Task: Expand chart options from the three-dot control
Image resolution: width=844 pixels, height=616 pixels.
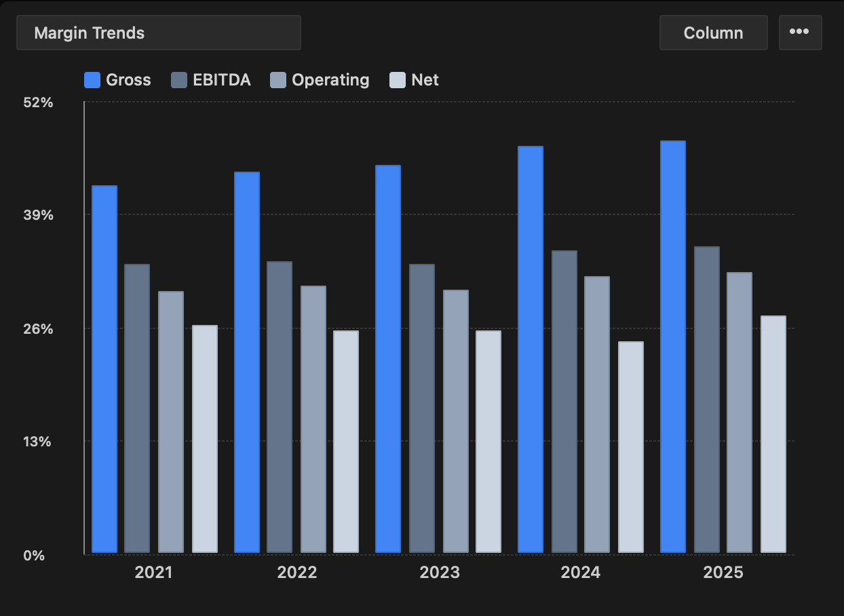Action: click(x=801, y=32)
